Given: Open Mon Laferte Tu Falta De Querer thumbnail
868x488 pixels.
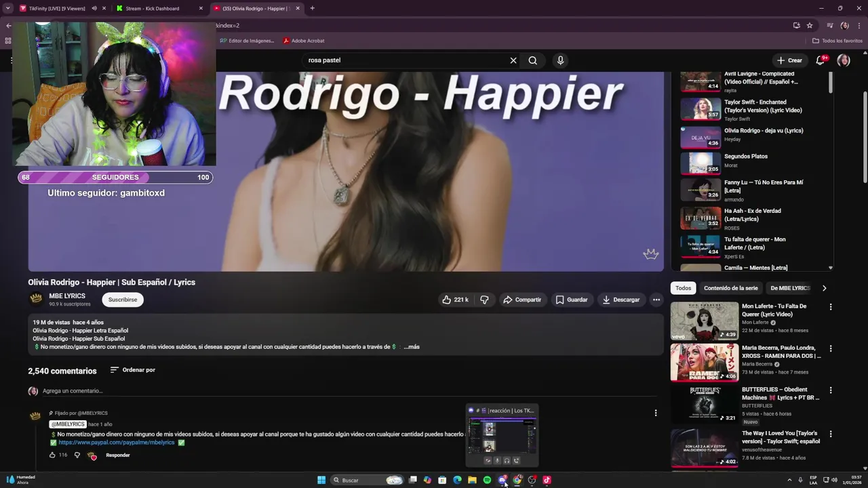Looking at the screenshot, I should point(705,321).
